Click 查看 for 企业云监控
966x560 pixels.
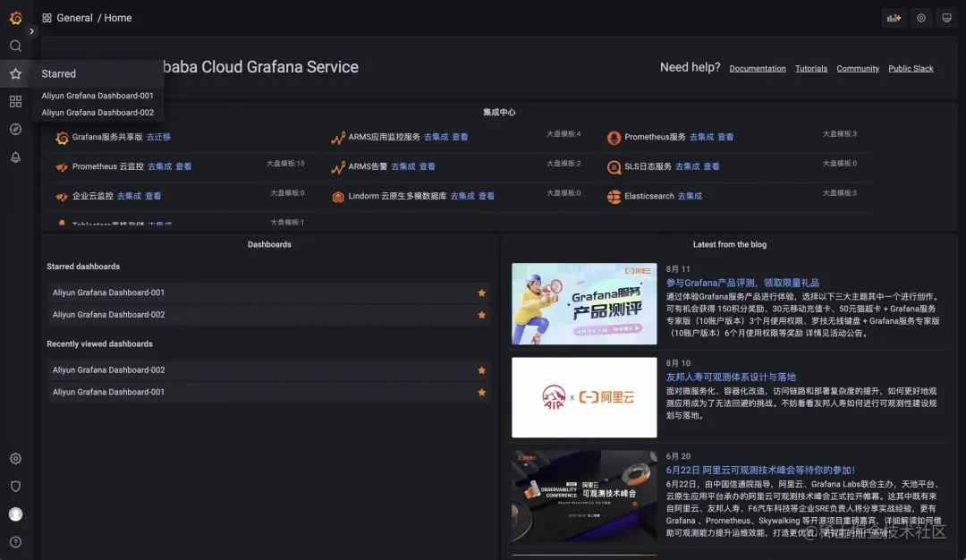click(154, 196)
